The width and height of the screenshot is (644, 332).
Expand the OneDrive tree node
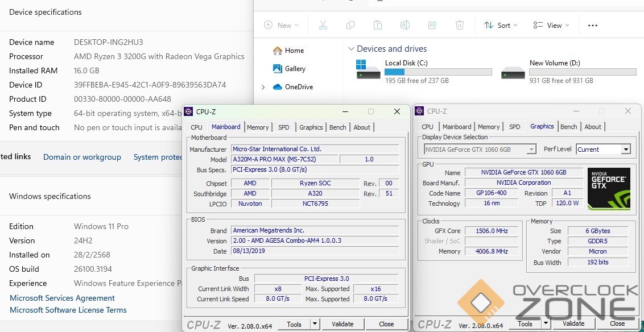click(x=263, y=87)
